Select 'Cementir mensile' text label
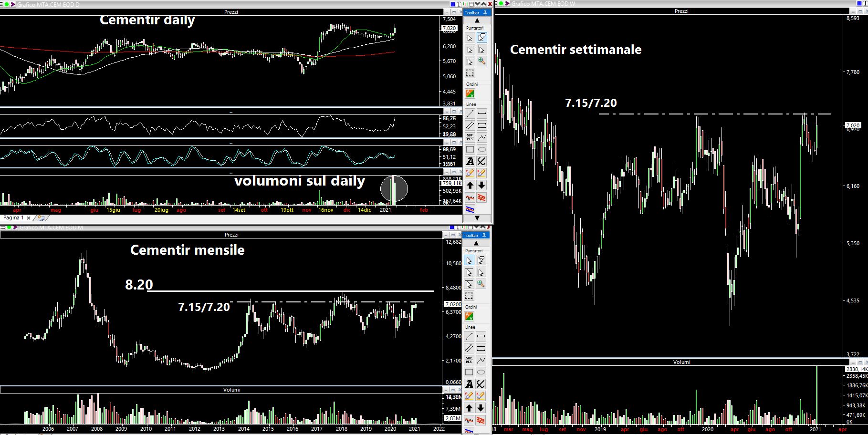Viewport: 868px width, 435px height. 188,250
